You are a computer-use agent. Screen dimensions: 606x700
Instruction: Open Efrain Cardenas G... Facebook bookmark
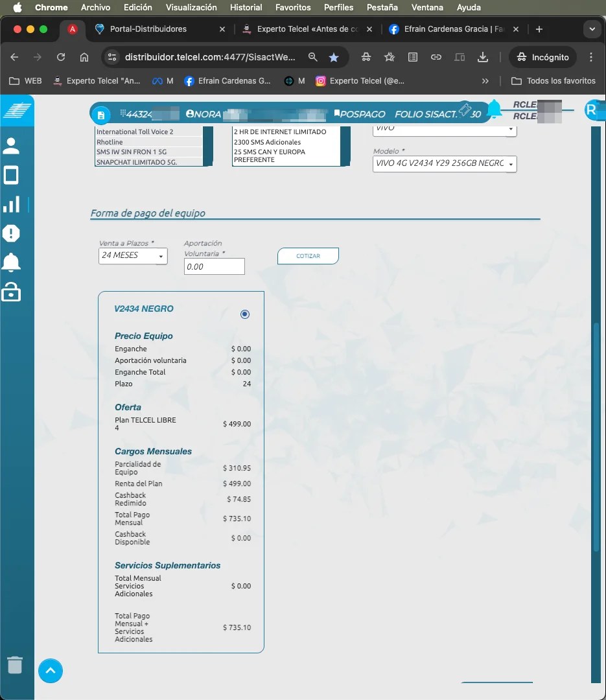pos(227,81)
